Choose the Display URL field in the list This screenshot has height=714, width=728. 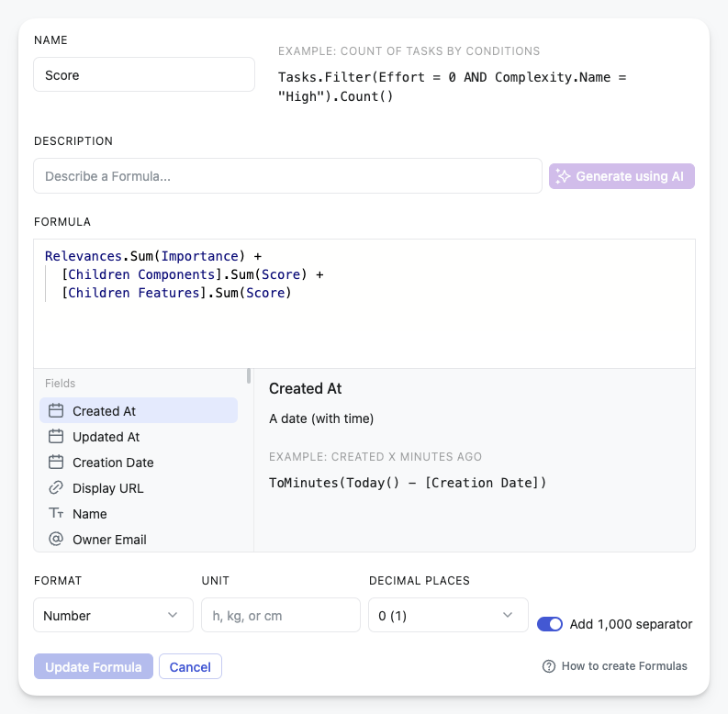[139, 488]
